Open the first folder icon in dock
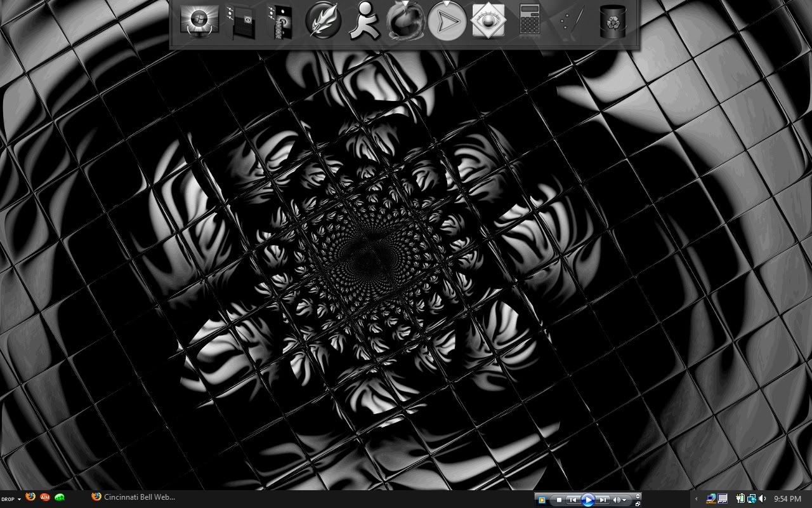Viewport: 812px width, 508px height. click(x=242, y=22)
